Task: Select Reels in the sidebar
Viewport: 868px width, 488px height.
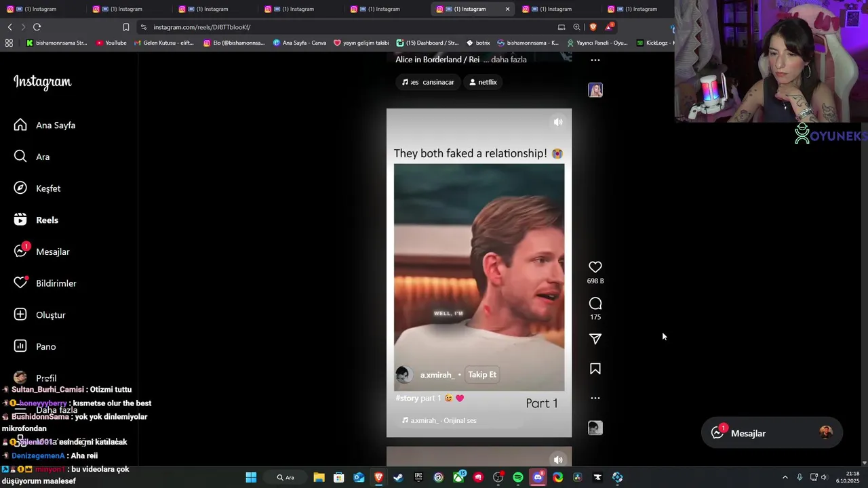Action: pos(36,220)
